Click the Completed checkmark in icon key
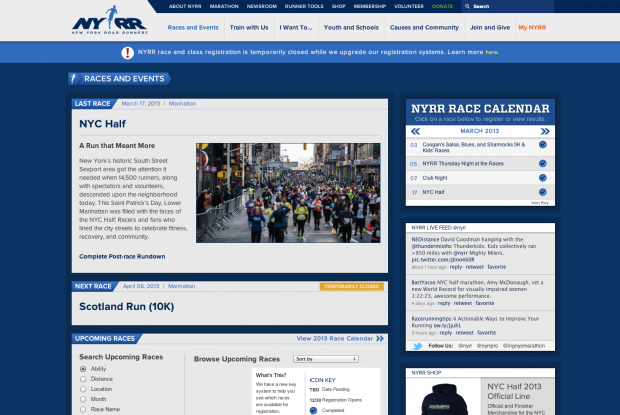The width and height of the screenshot is (620, 415). point(314,410)
